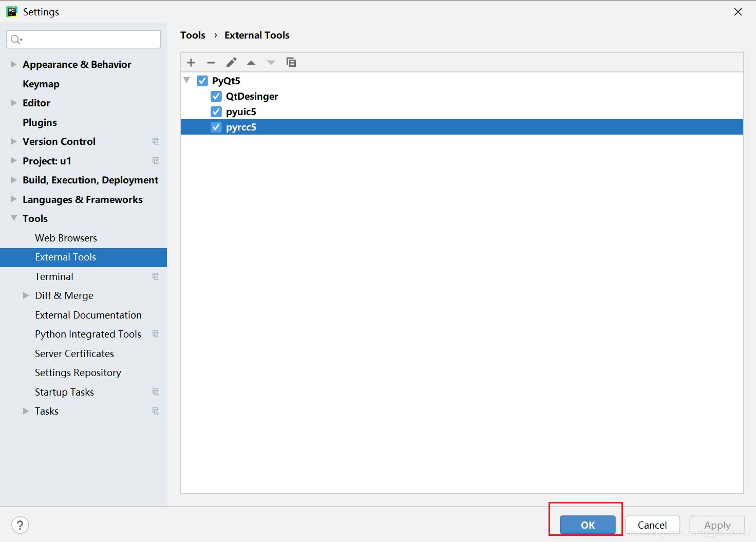Select the PyQt5 group row
The width and height of the screenshot is (756, 542).
click(462, 81)
